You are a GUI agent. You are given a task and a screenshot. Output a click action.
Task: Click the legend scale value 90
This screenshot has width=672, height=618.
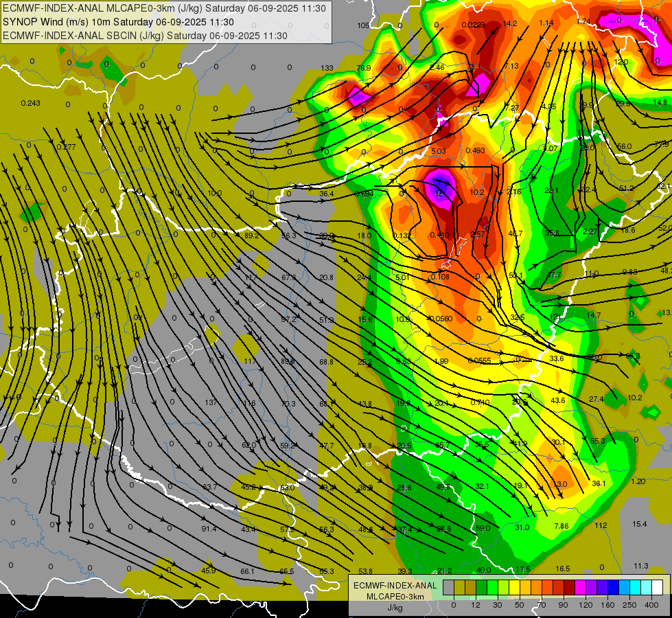click(x=563, y=605)
